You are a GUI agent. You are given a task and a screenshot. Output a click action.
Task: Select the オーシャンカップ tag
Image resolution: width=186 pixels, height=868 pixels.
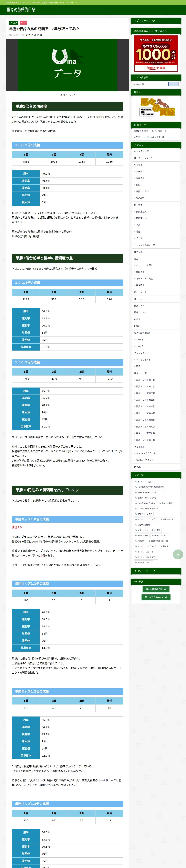143,563
